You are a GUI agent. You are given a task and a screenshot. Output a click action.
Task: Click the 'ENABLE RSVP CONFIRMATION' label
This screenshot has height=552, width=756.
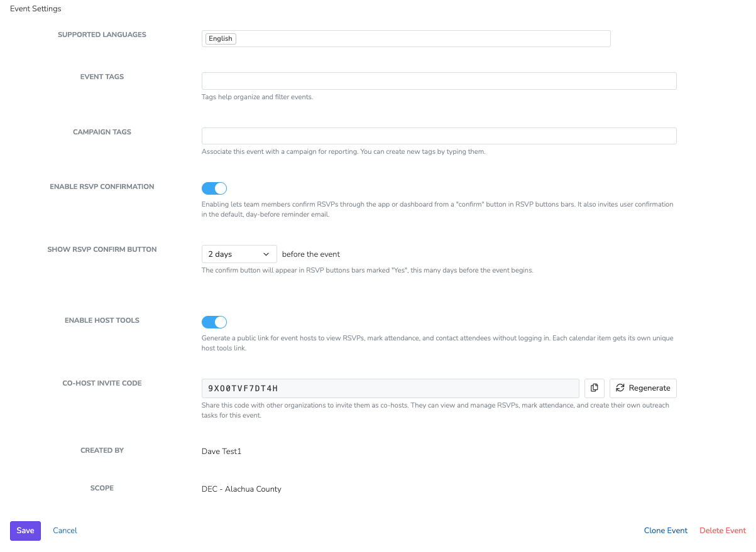102,187
